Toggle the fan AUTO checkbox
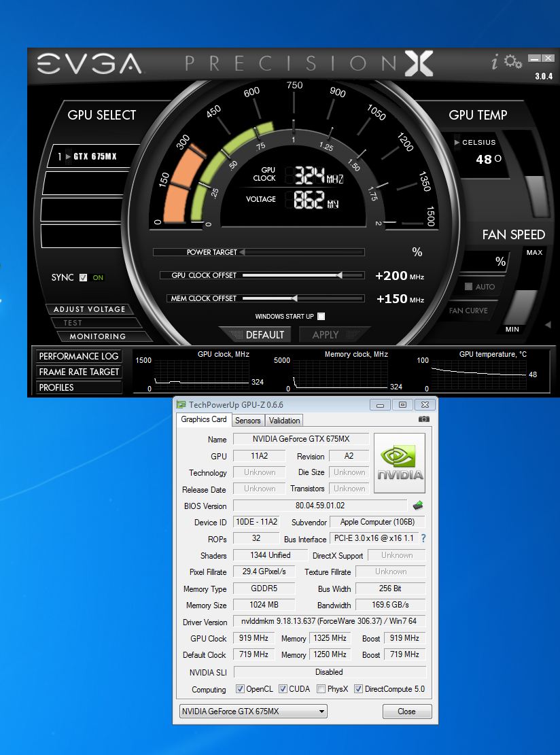 pos(468,287)
